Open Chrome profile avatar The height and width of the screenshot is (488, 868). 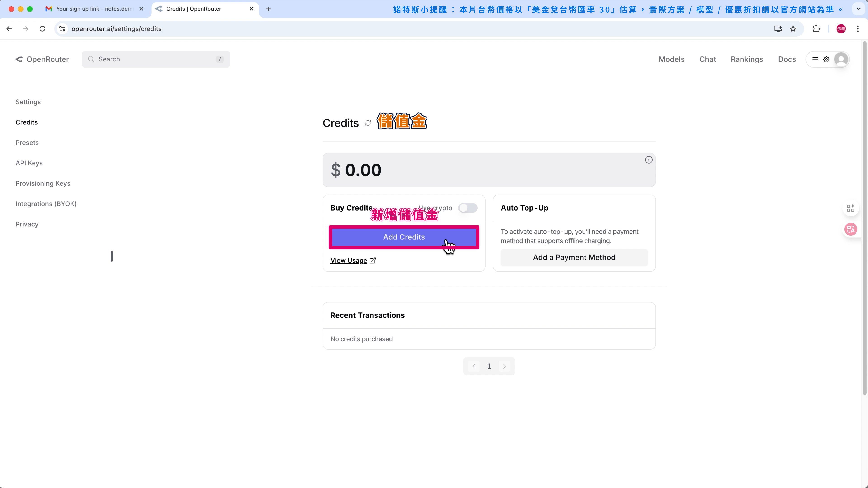coord(841,29)
